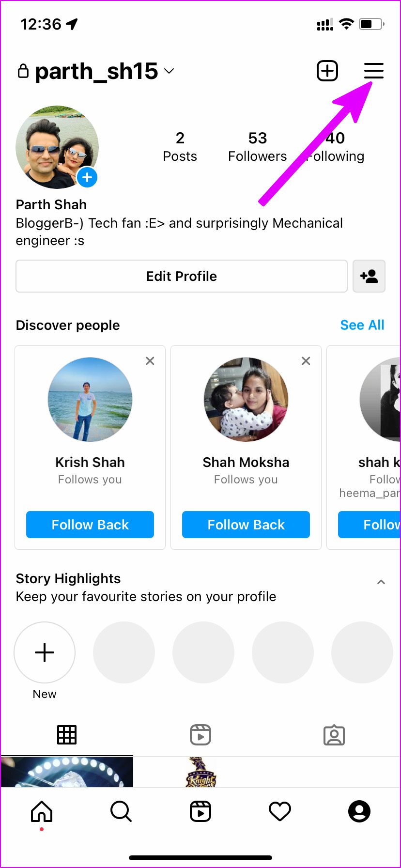Add a story via profile photo plus badge
This screenshot has width=401, height=868.
(x=87, y=177)
